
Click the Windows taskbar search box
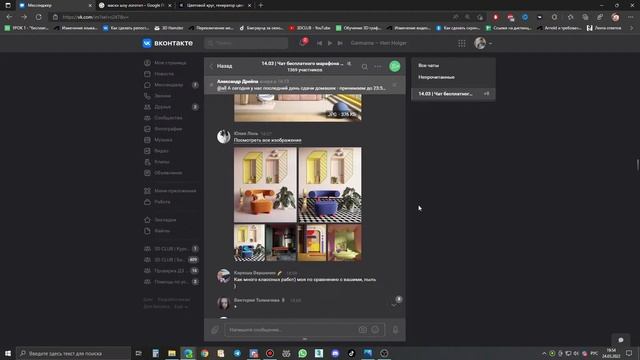pos(73,353)
